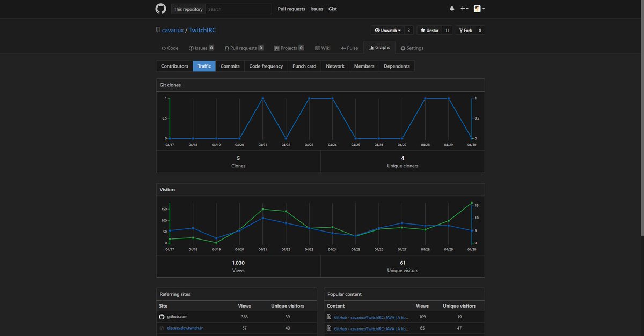Screen dimensions: 644x336
Task: Click the 04/30 green point on Visitors graph
Action: click(x=472, y=203)
